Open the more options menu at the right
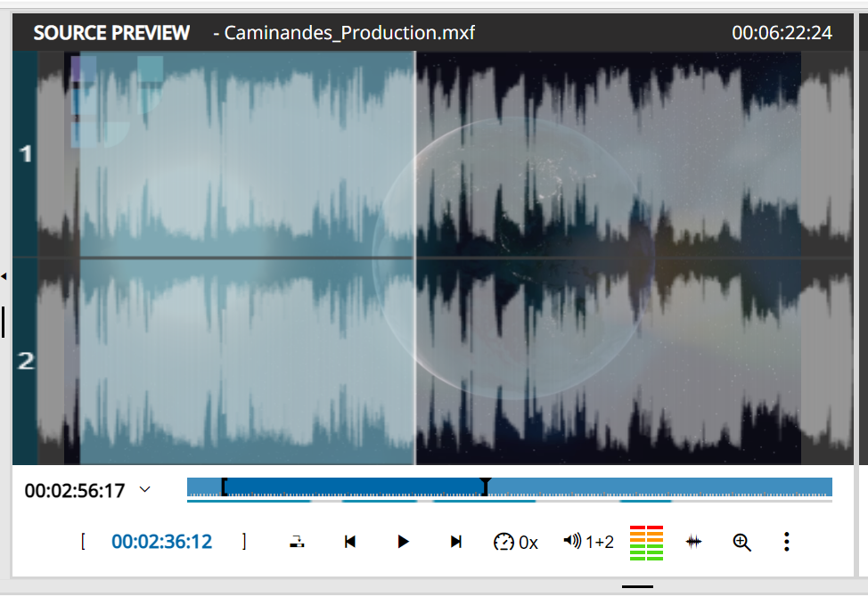The width and height of the screenshot is (868, 597). (786, 541)
